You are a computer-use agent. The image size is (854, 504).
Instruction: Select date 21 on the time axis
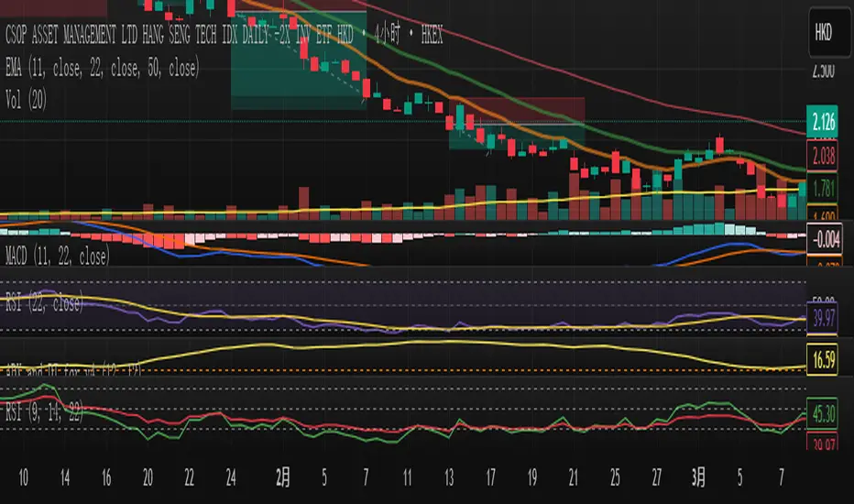coord(573,477)
